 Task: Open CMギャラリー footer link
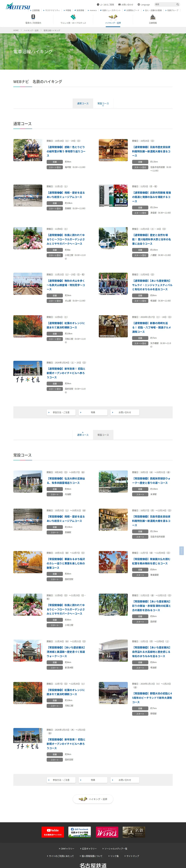[66, 848]
